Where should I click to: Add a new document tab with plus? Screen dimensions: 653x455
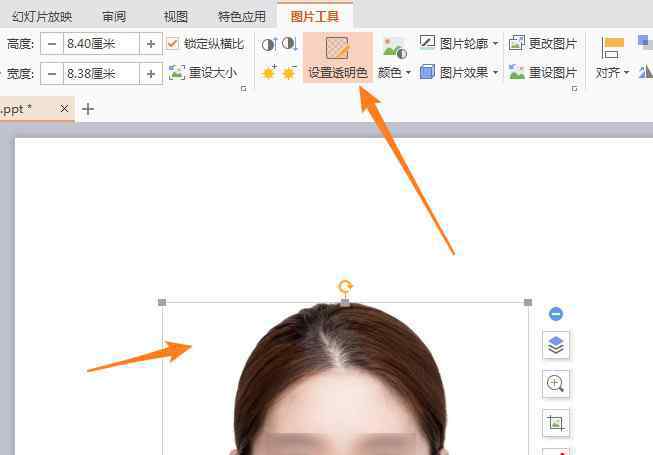[88, 109]
